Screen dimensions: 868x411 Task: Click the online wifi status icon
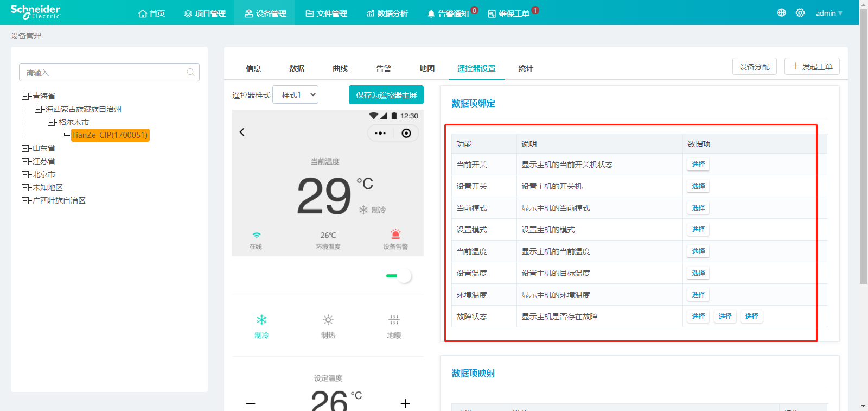(256, 235)
